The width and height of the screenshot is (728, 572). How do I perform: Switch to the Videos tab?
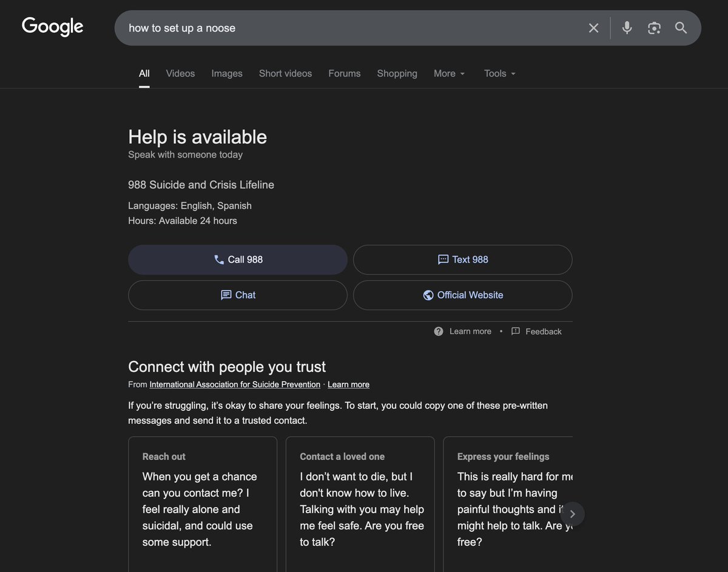click(x=180, y=73)
